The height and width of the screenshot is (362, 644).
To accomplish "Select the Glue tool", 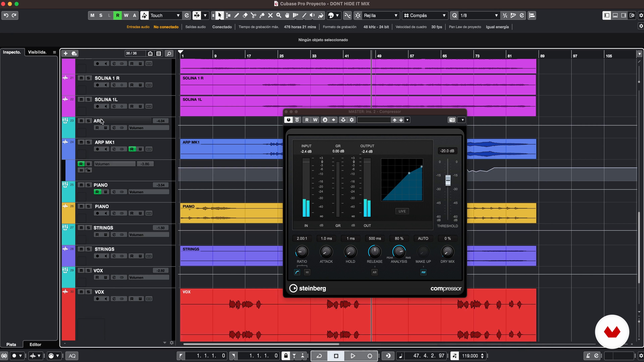I will pos(262,15).
